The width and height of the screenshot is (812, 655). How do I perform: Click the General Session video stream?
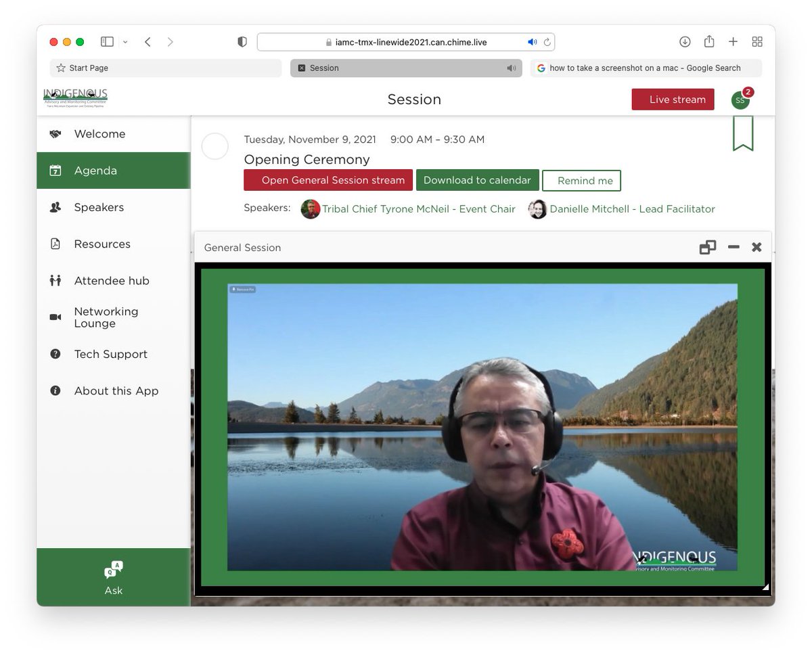point(482,428)
